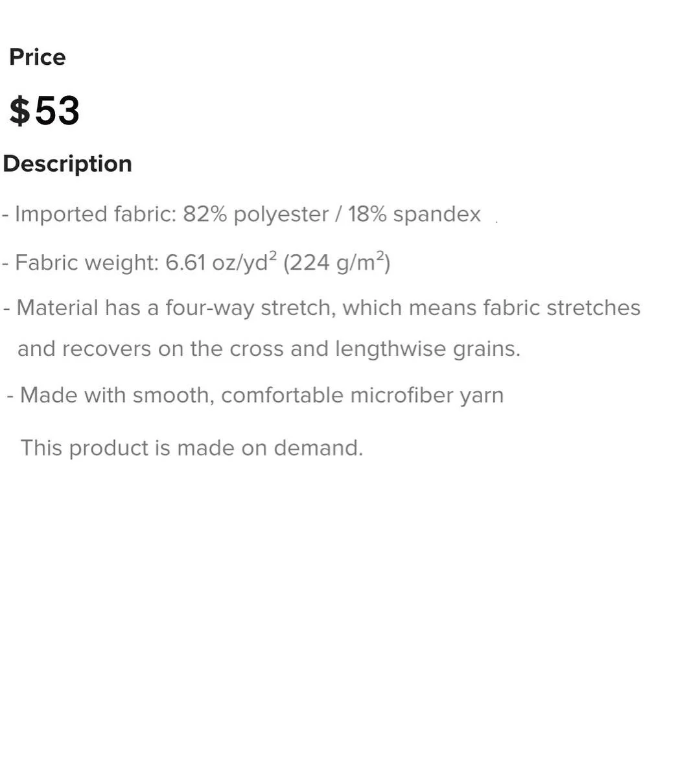The image size is (700, 783).
Task: Select the 'lengthwise grains.' words
Action: pos(428,349)
